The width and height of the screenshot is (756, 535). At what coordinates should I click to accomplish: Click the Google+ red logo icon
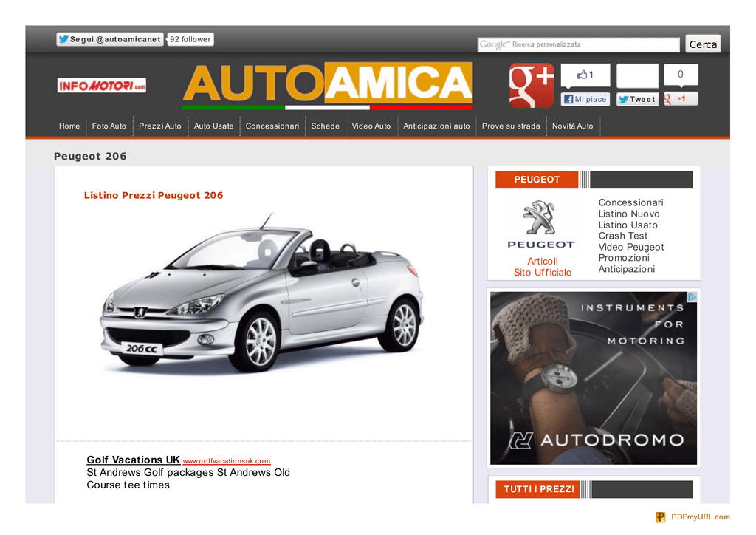coord(532,85)
